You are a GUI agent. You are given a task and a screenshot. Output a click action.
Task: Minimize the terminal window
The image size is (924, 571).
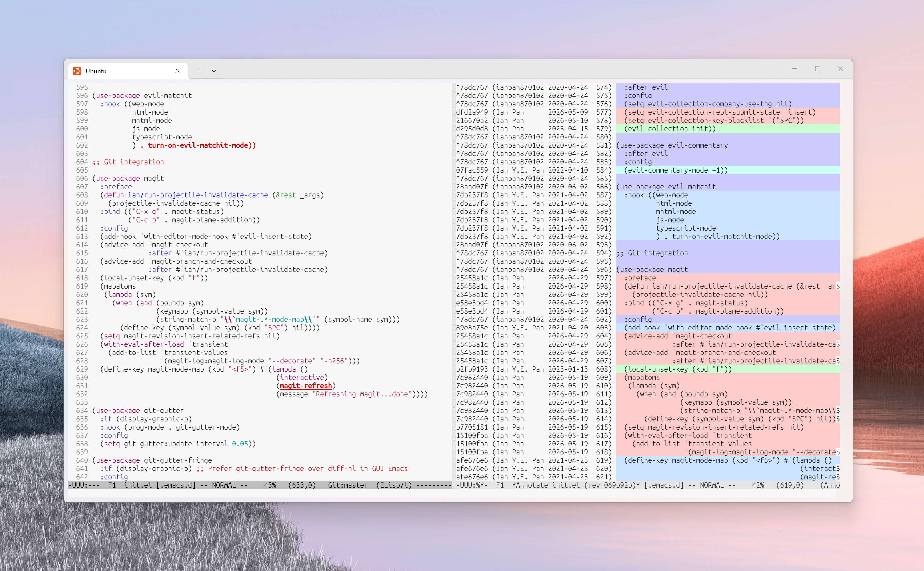795,69
